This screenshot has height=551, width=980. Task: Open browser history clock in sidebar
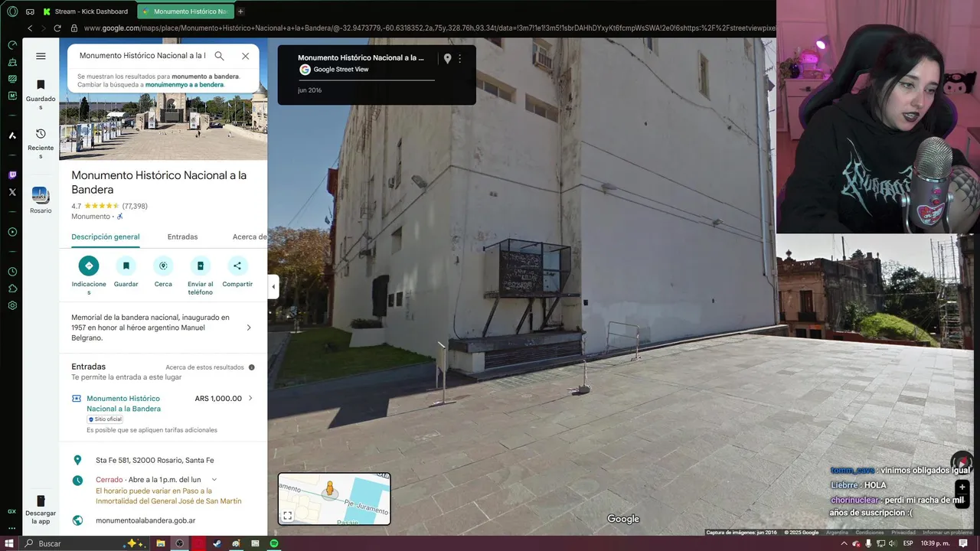click(x=12, y=272)
